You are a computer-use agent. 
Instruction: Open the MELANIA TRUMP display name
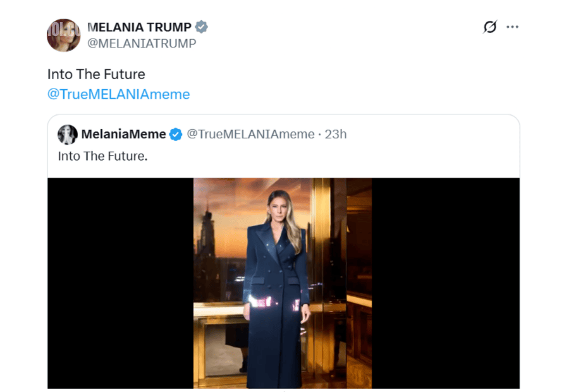point(139,27)
